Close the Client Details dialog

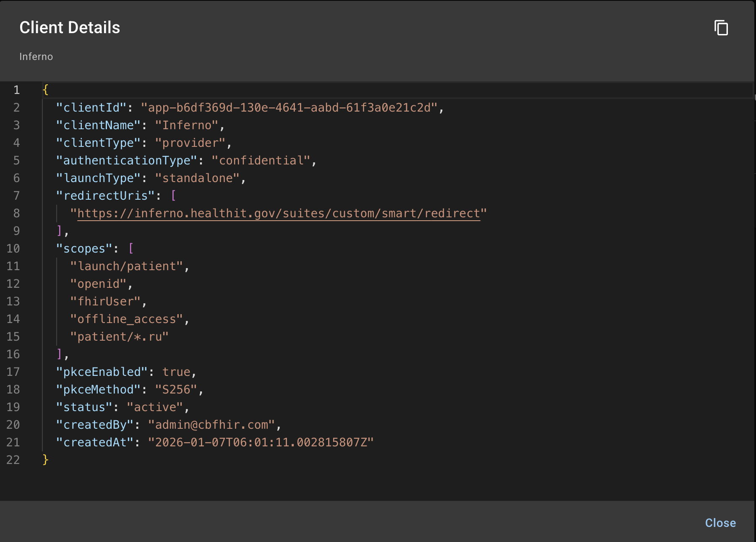(x=720, y=523)
